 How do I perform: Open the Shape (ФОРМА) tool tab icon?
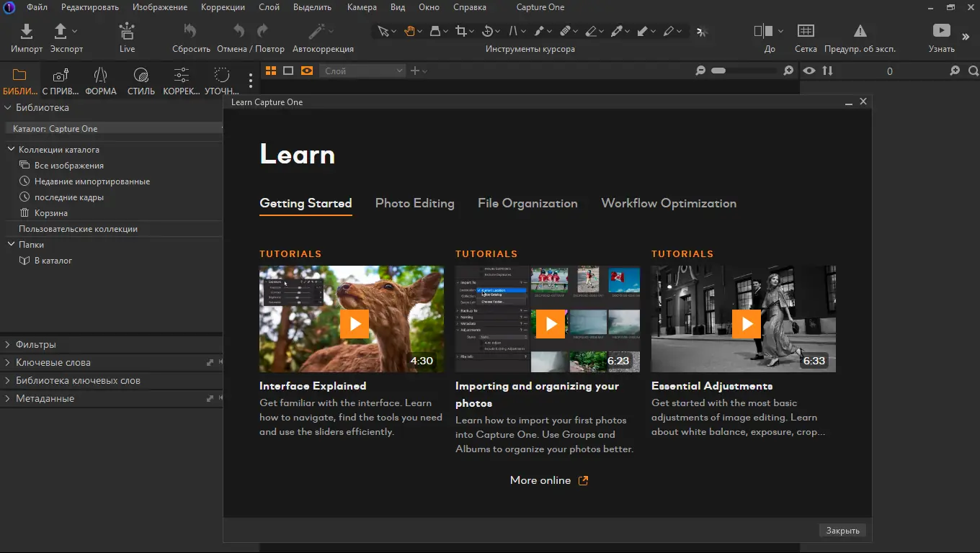click(101, 76)
